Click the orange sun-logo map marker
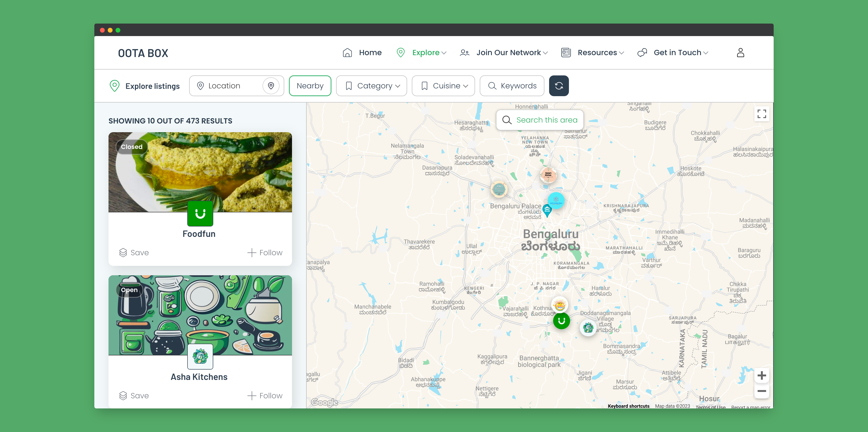This screenshot has width=868, height=432. pos(560,305)
